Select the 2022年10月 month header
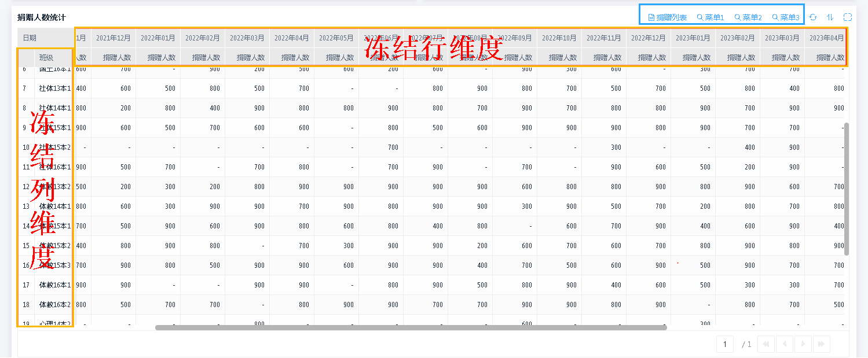868x358 pixels. 559,38
